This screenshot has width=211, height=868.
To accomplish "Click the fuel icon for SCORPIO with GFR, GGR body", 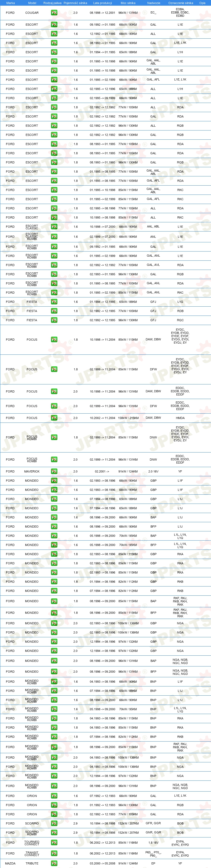I will [x=54, y=823].
